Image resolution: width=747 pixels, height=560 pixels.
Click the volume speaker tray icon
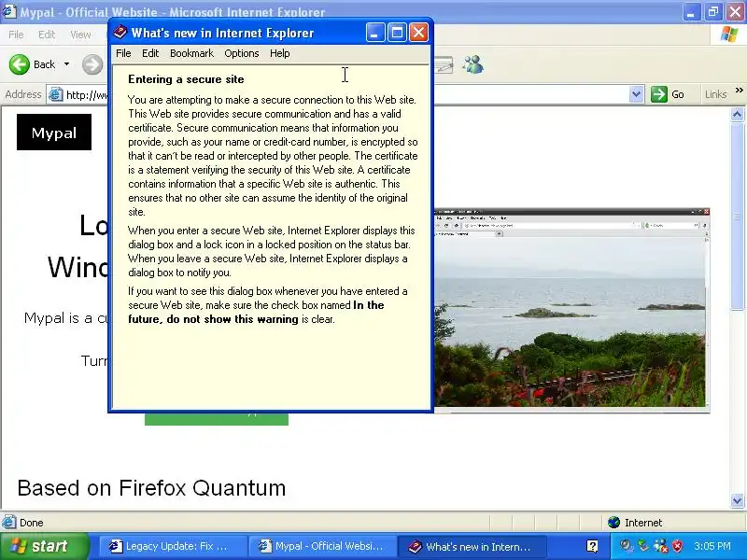coord(626,546)
